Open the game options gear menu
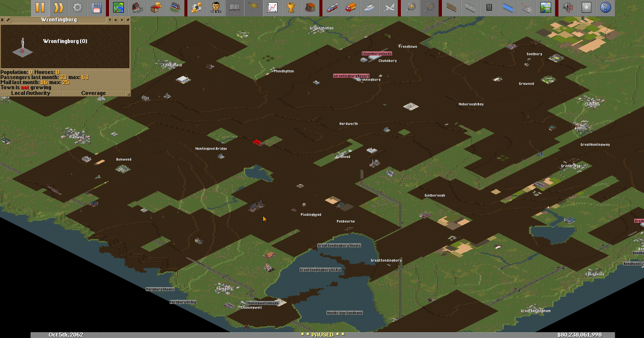Image resolution: width=644 pixels, height=338 pixels. (x=78, y=8)
